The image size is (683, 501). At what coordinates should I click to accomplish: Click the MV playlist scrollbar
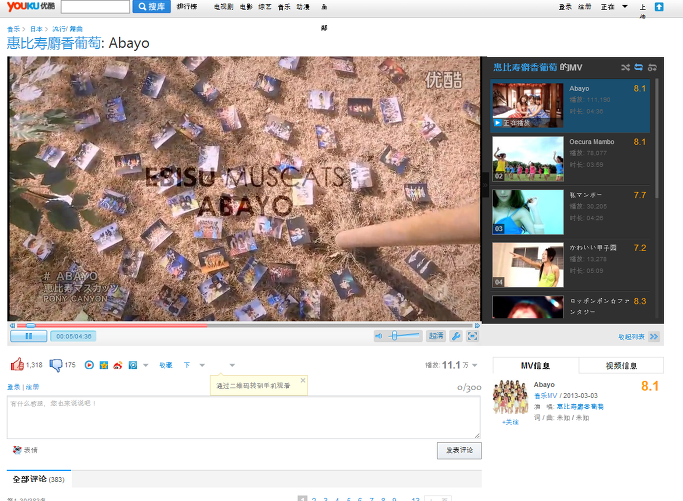(x=656, y=138)
